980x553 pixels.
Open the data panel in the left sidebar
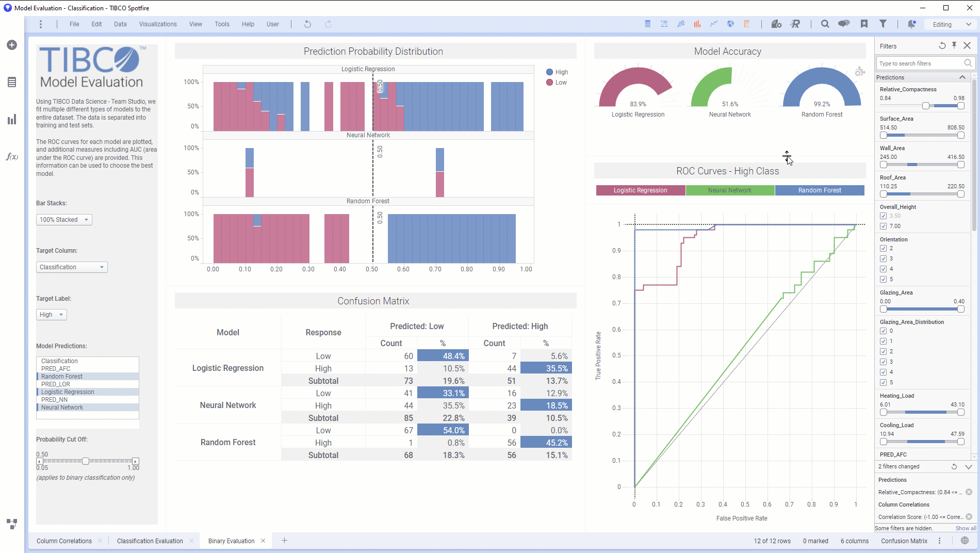click(11, 82)
